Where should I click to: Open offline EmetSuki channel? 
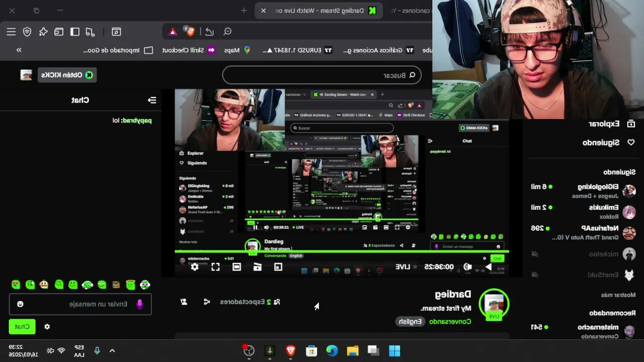click(584, 275)
